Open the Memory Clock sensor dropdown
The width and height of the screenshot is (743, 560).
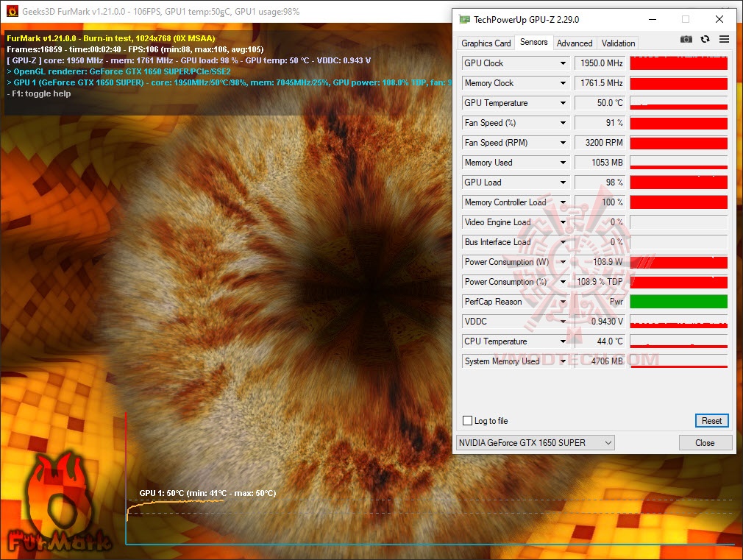563,83
